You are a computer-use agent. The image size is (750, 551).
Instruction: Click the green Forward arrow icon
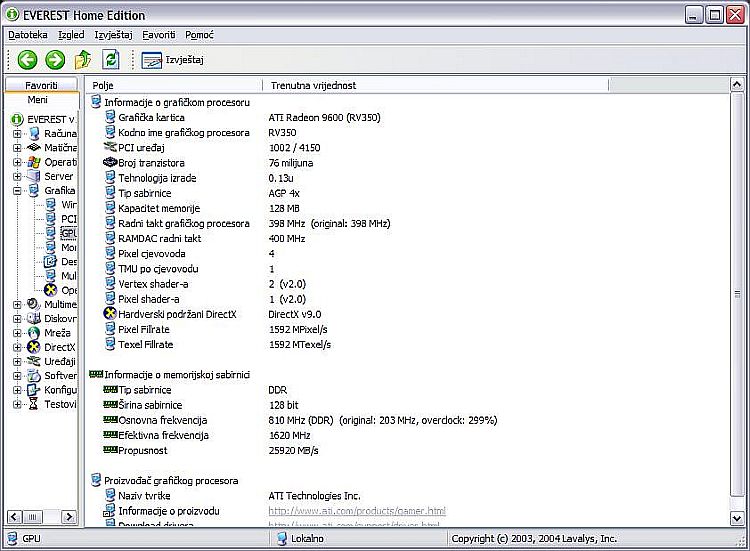(x=55, y=60)
